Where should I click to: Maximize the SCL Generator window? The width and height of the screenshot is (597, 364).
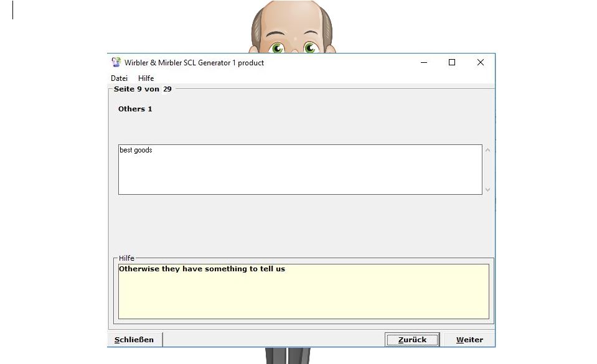[452, 62]
